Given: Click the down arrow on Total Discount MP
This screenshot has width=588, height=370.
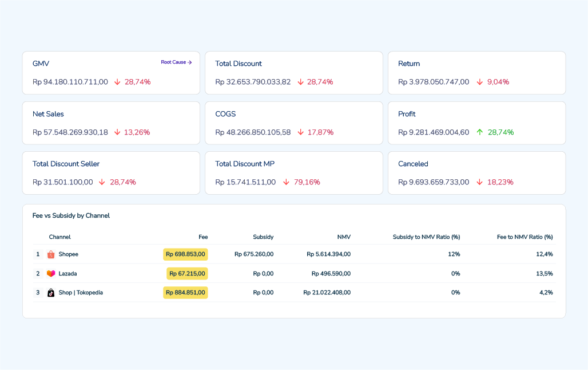Looking at the screenshot, I should [x=286, y=182].
